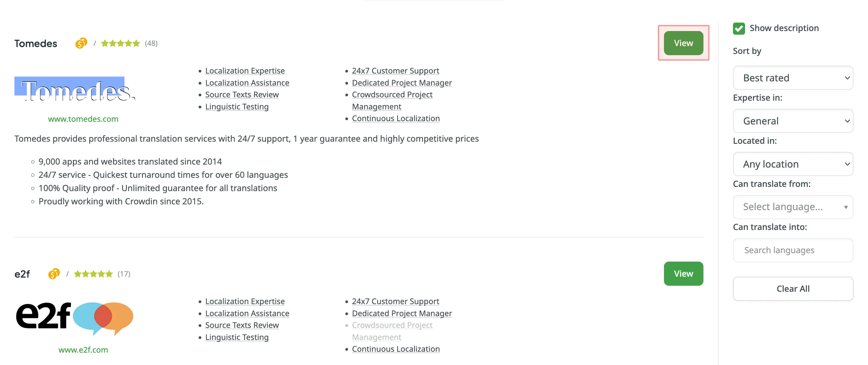Click the e2f speech bubble logo
Image resolution: width=868 pixels, height=365 pixels.
pyautogui.click(x=75, y=317)
